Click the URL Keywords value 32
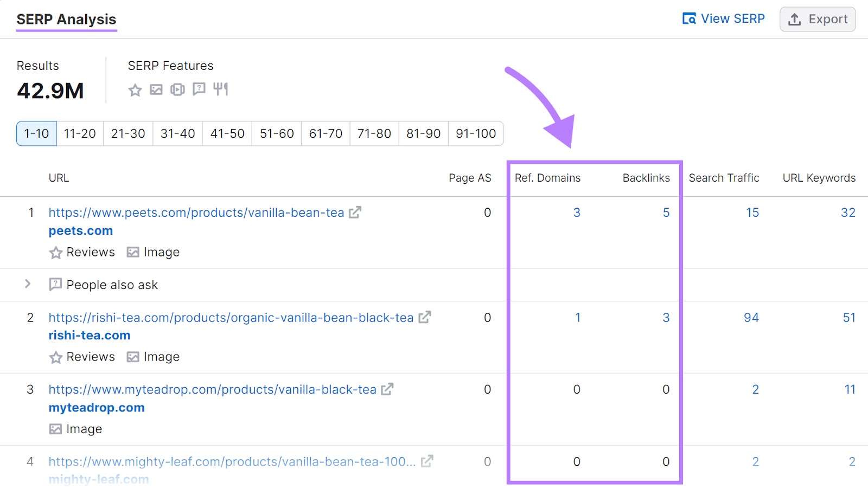 coord(847,213)
